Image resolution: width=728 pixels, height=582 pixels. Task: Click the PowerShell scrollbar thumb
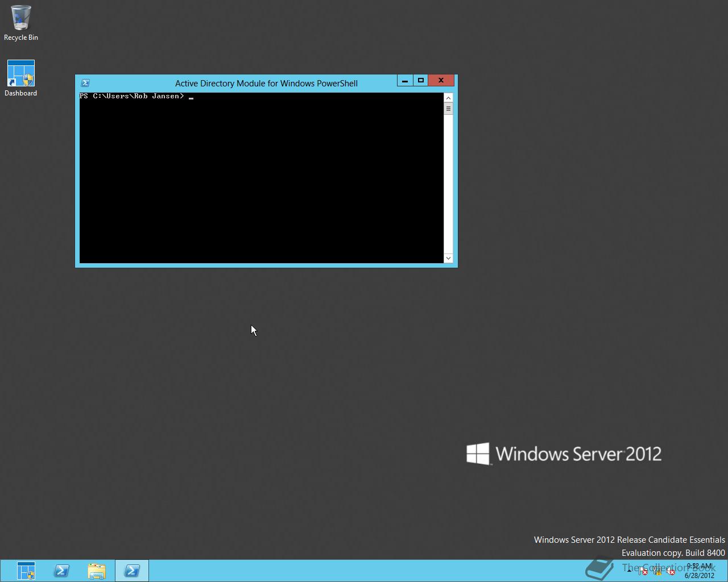pyautogui.click(x=448, y=109)
